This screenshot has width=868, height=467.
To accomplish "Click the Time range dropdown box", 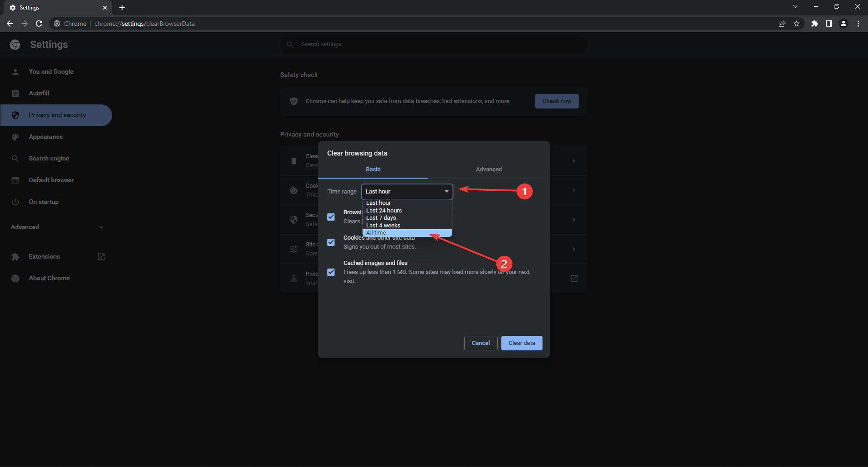I will [407, 192].
